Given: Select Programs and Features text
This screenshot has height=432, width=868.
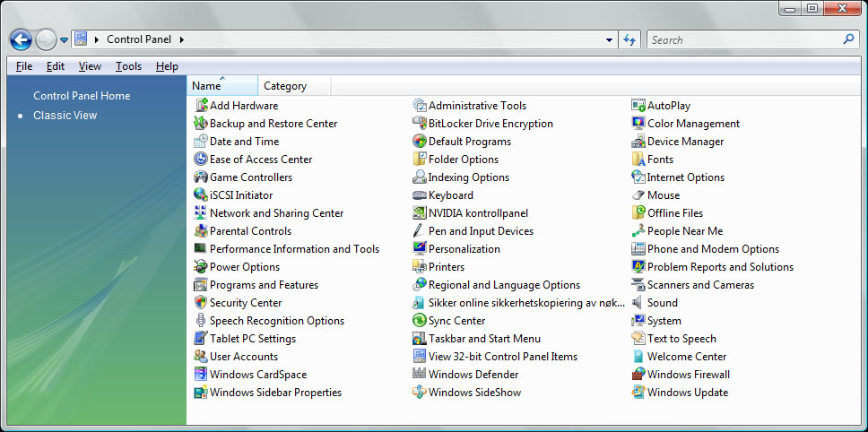Looking at the screenshot, I should (x=264, y=285).
